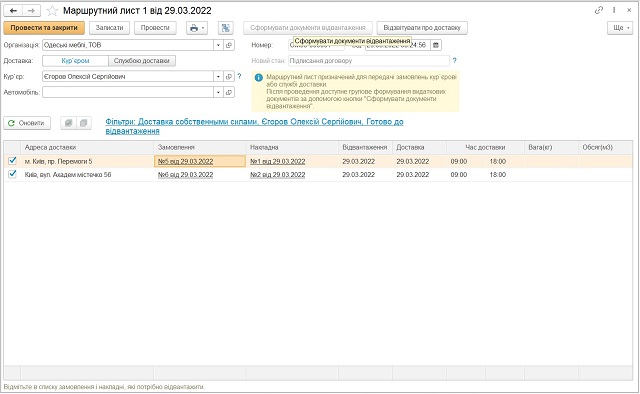Untick checkbox for Київ, вул. Академ містечко 56

12,174
